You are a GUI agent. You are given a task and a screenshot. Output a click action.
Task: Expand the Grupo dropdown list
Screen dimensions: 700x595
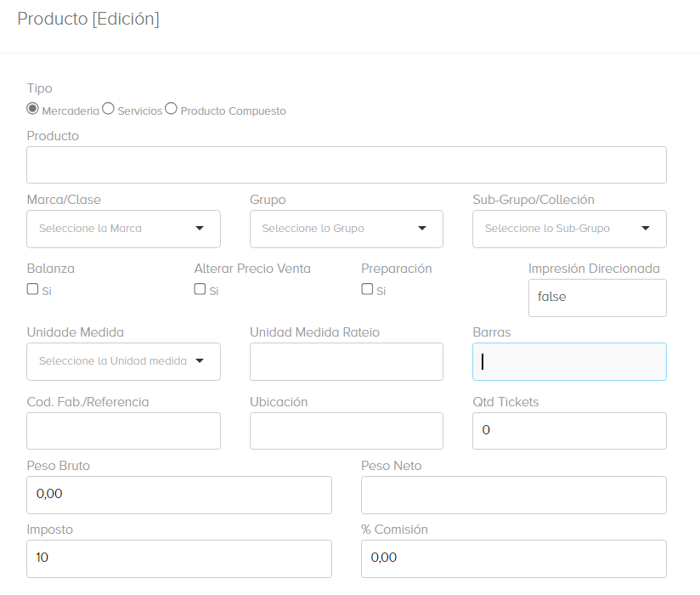[x=346, y=229]
